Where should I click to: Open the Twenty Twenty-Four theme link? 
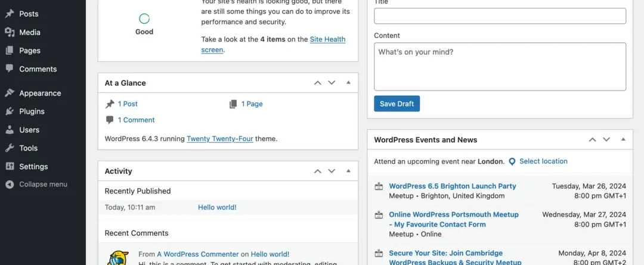[219, 139]
